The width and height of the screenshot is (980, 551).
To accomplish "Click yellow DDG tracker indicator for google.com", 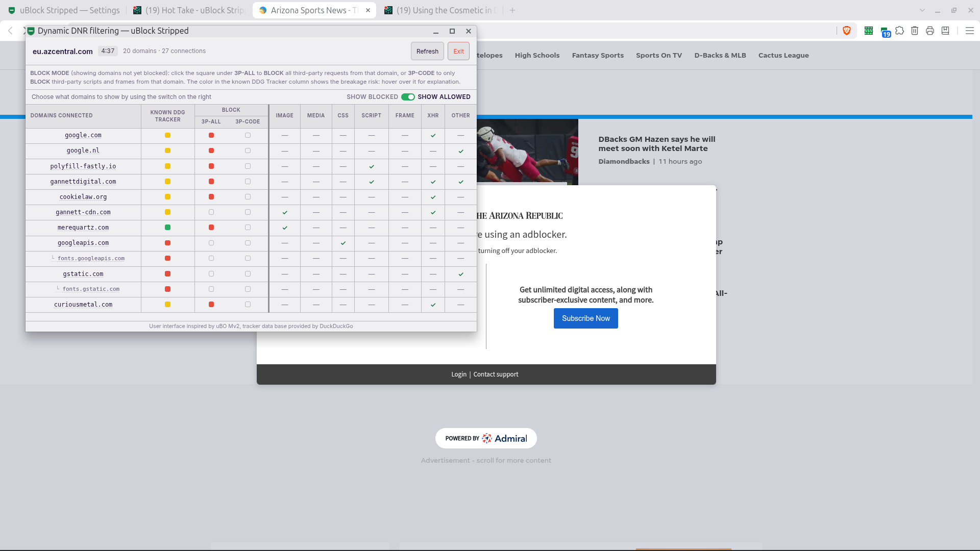I will (167, 136).
